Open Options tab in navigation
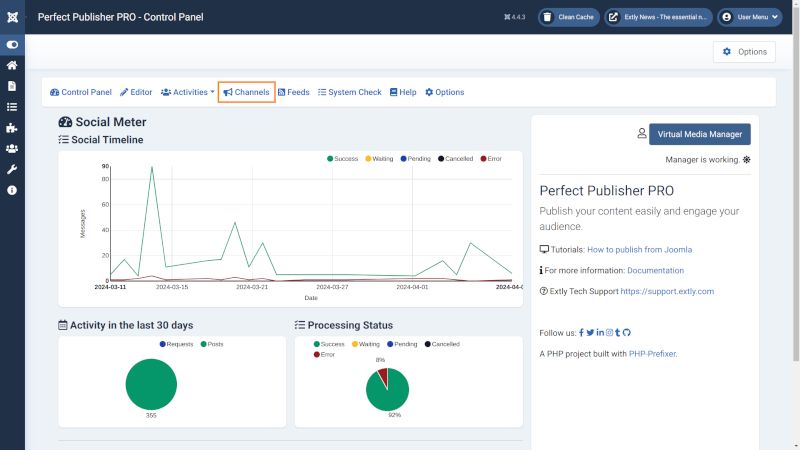 pos(444,92)
